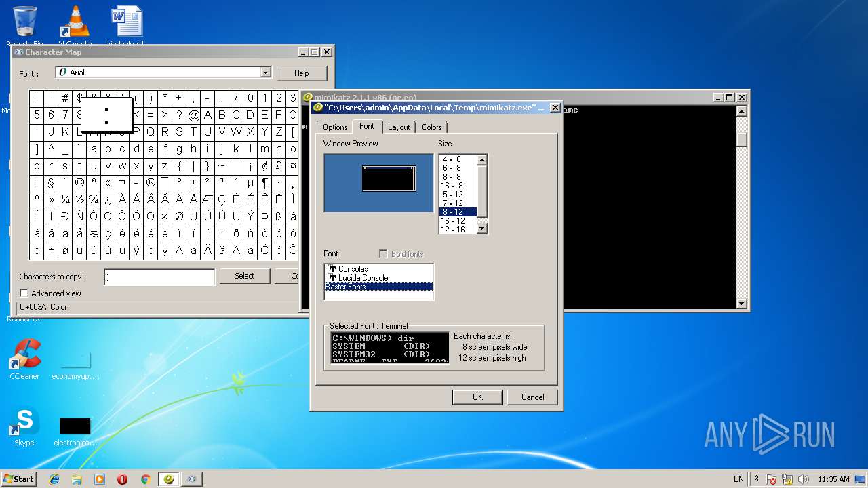This screenshot has width=868, height=488.
Task: Switch to the Font tab
Action: 367,126
